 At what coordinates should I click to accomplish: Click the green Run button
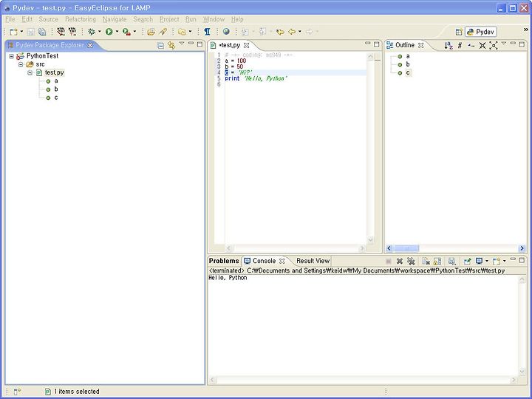[109, 32]
